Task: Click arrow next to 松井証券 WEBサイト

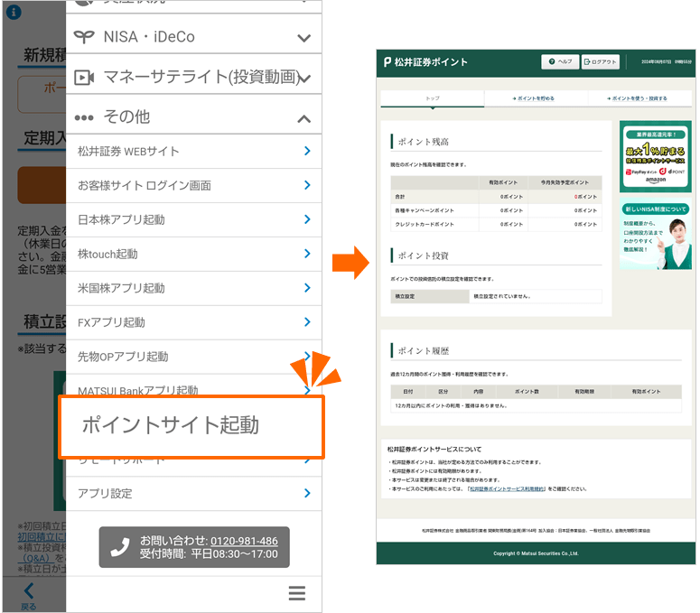Action: pyautogui.click(x=307, y=152)
